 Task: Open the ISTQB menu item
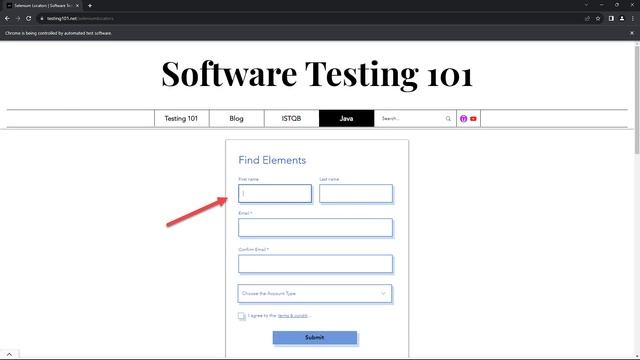point(291,118)
